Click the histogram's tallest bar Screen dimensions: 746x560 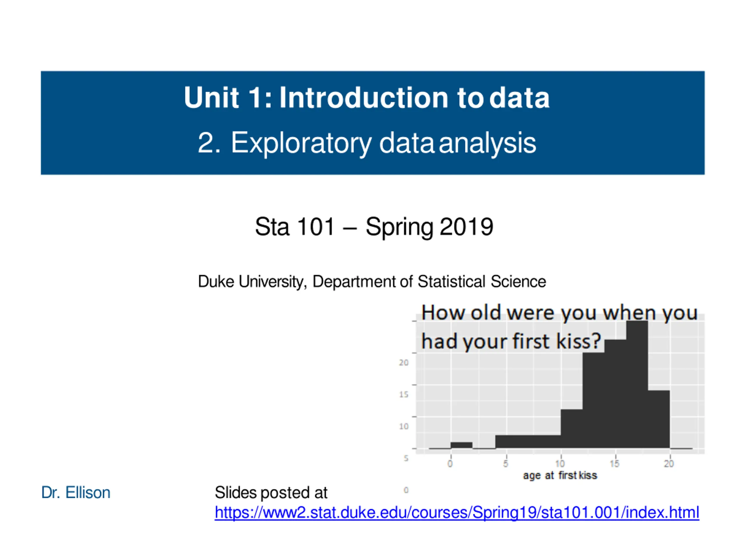(x=637, y=384)
